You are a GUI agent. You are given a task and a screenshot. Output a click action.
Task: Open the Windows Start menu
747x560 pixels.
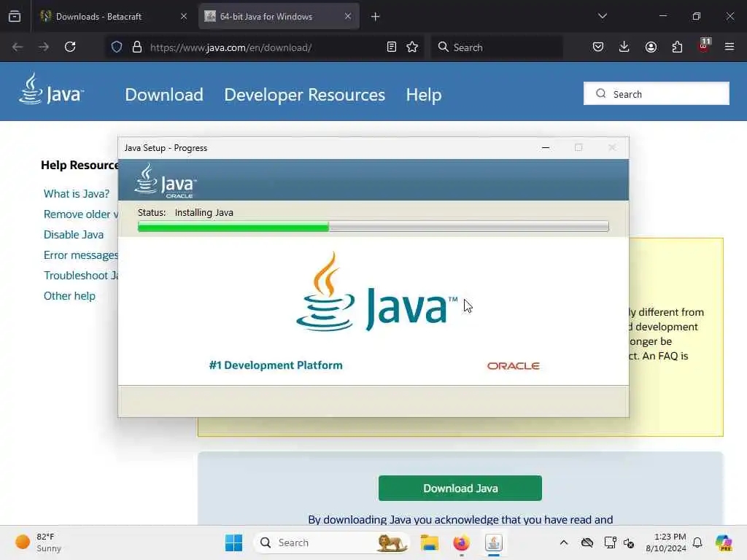click(x=233, y=542)
